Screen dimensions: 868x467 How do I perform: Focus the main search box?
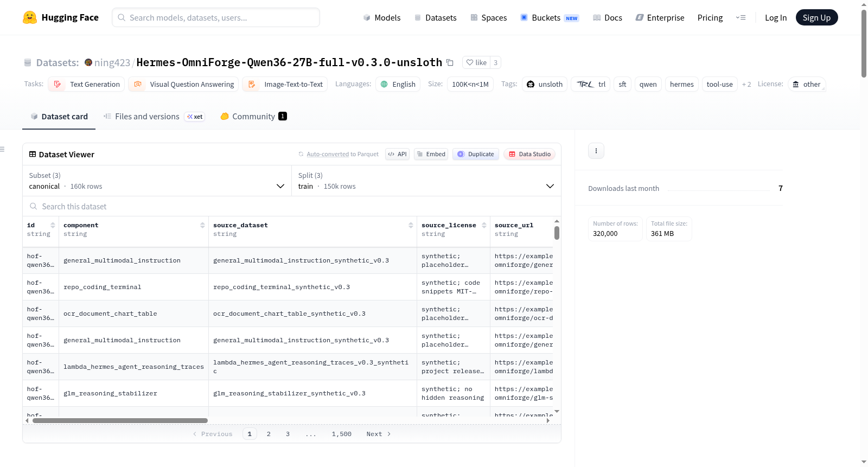(x=216, y=17)
